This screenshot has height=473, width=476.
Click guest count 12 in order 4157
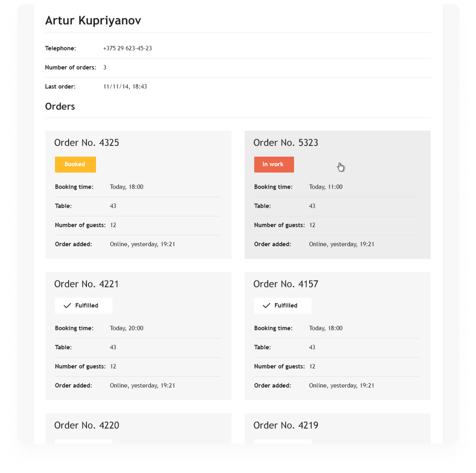(312, 367)
